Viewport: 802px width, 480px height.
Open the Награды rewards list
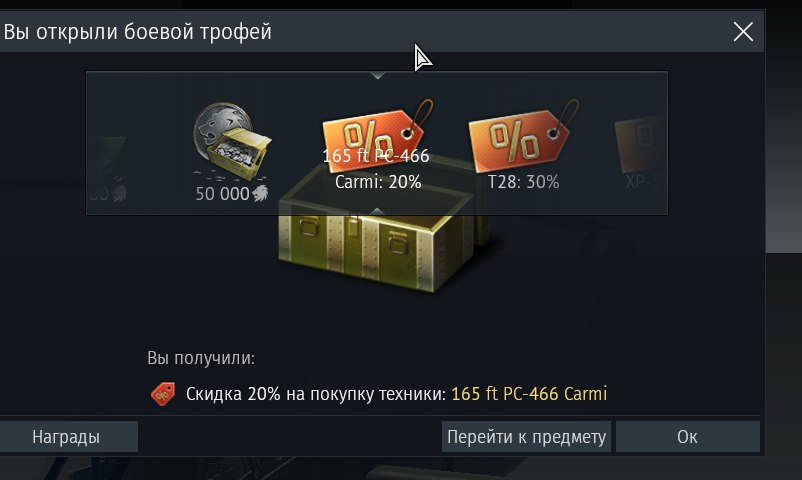(66, 437)
